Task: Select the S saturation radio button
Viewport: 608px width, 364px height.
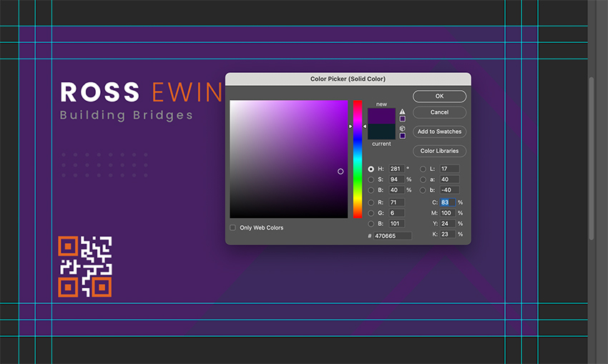Action: tap(371, 179)
